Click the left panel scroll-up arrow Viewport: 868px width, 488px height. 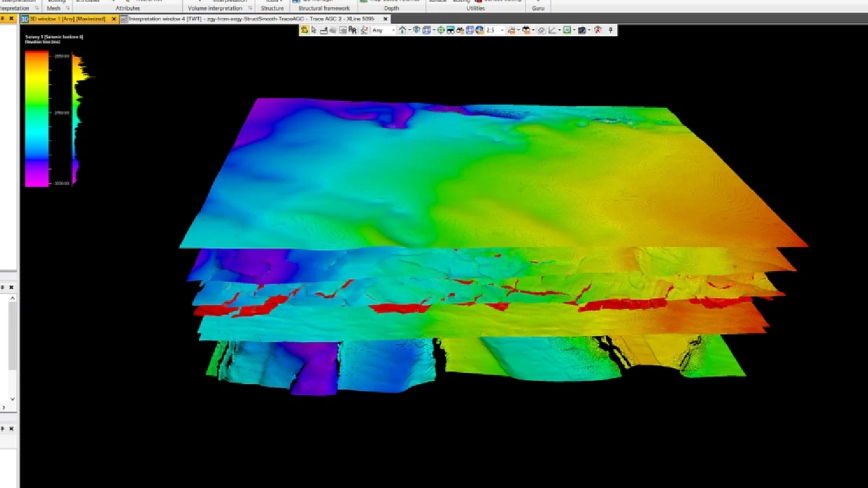(x=12, y=298)
